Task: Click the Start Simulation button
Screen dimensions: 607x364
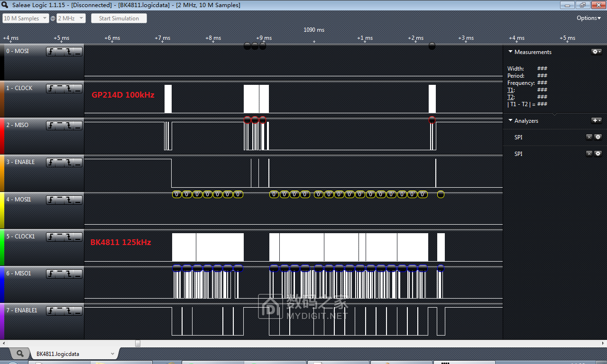Action: click(119, 18)
